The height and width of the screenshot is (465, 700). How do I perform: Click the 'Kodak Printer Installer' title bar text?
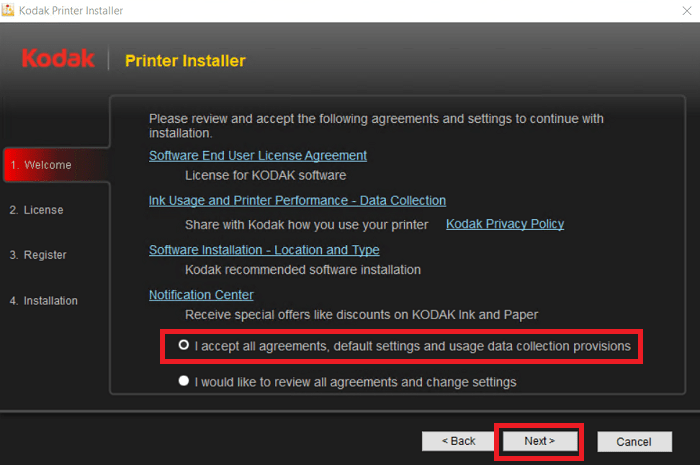click(71, 11)
